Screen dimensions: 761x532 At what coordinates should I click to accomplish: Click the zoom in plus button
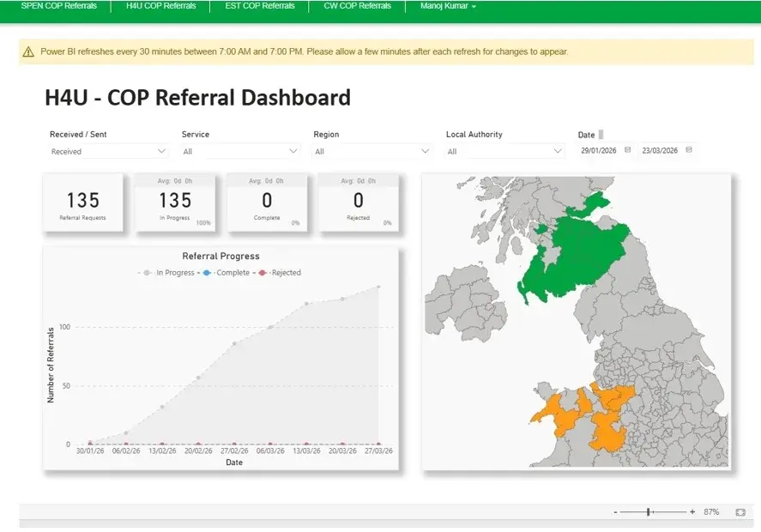pos(692,511)
